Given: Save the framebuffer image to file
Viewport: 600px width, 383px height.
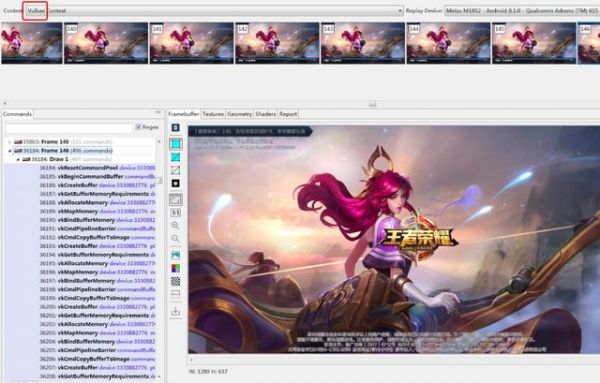Looking at the screenshot, I should tap(176, 311).
